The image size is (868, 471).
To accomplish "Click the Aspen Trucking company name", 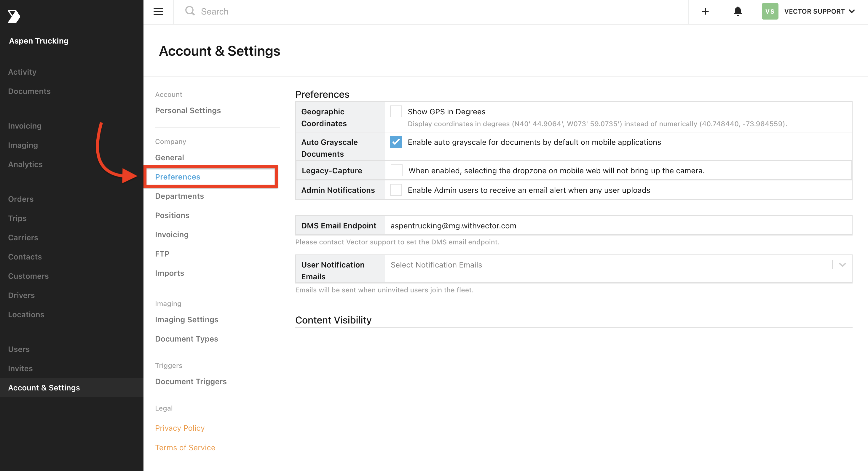I will click(x=39, y=41).
